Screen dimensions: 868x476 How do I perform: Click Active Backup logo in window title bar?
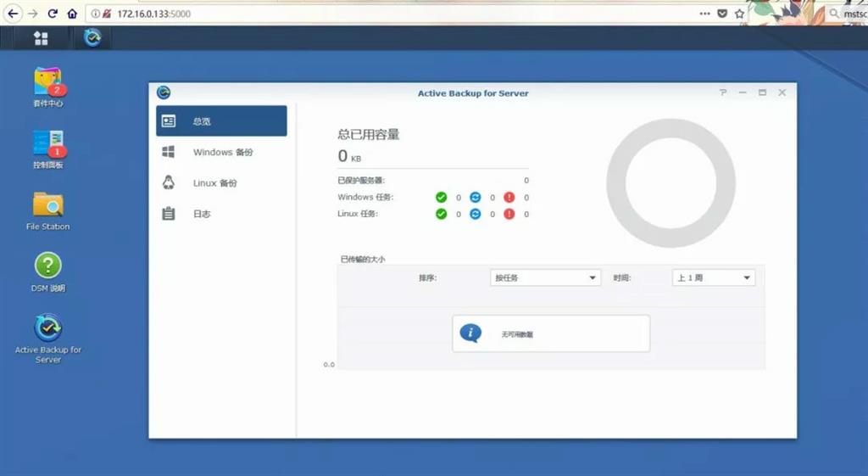[164, 92]
